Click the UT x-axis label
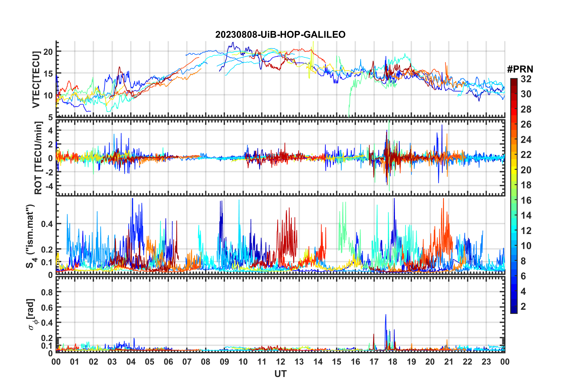The image size is (561, 392). click(280, 374)
